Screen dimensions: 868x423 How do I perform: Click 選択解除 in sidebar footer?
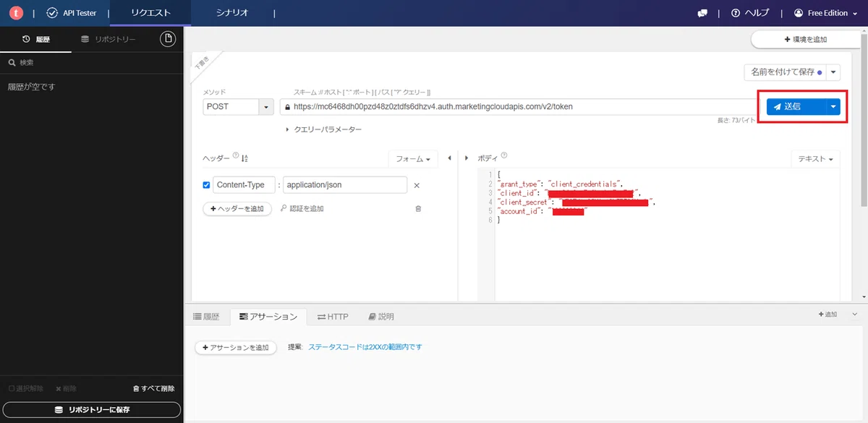[25, 388]
